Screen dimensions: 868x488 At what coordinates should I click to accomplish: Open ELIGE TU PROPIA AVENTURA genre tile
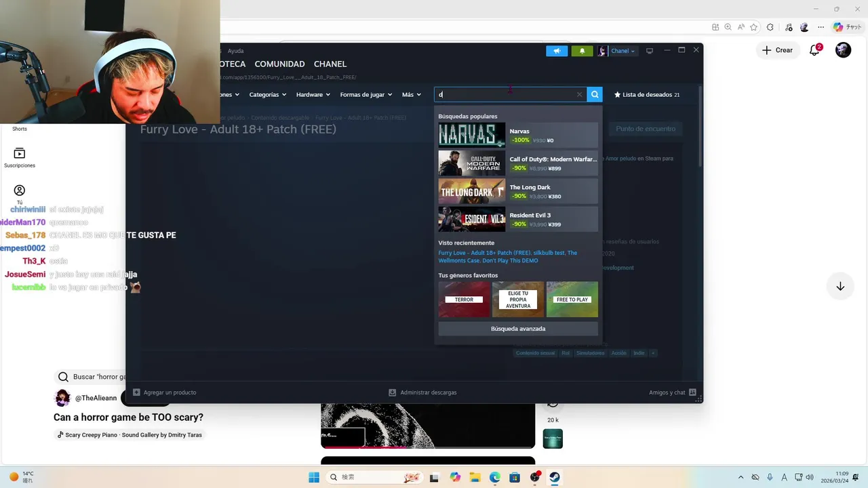[518, 300]
